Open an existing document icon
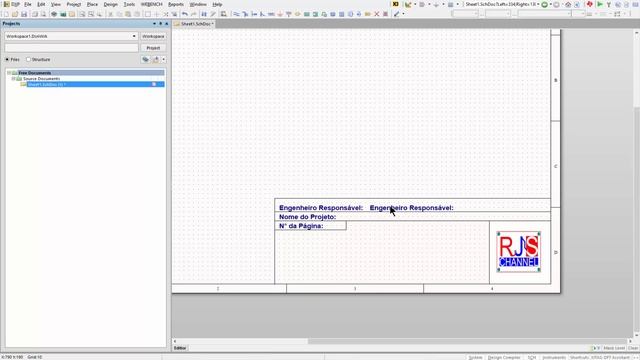Viewport: 640px width, 360px height. (15, 14)
